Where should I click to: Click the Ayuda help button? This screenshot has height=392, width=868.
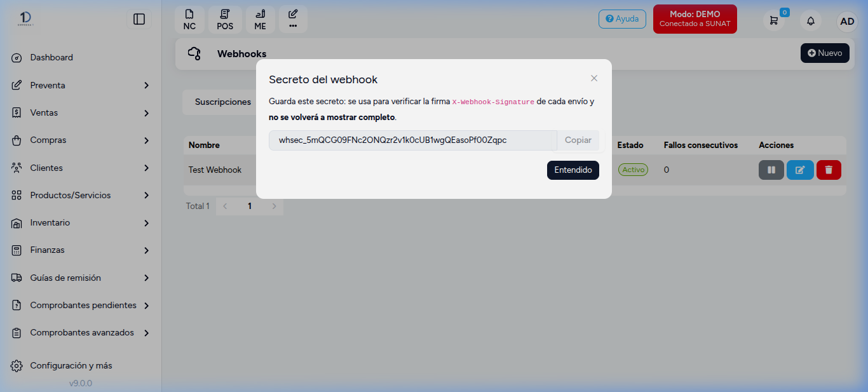(622, 19)
